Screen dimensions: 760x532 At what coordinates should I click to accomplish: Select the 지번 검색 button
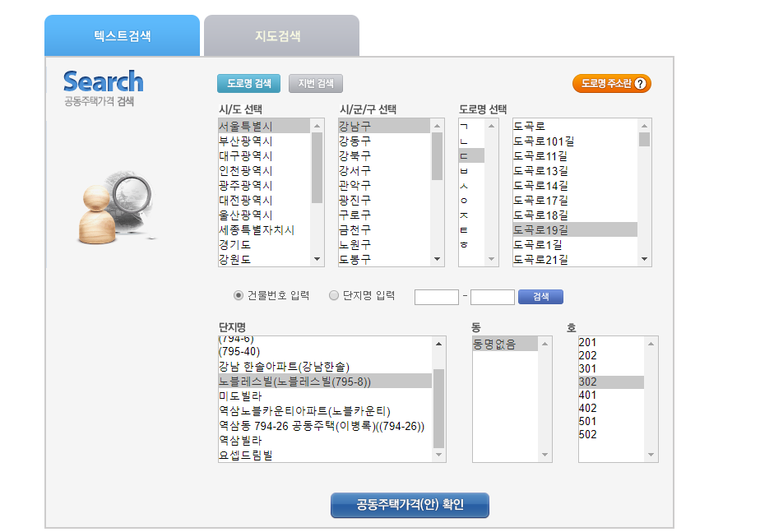316,83
